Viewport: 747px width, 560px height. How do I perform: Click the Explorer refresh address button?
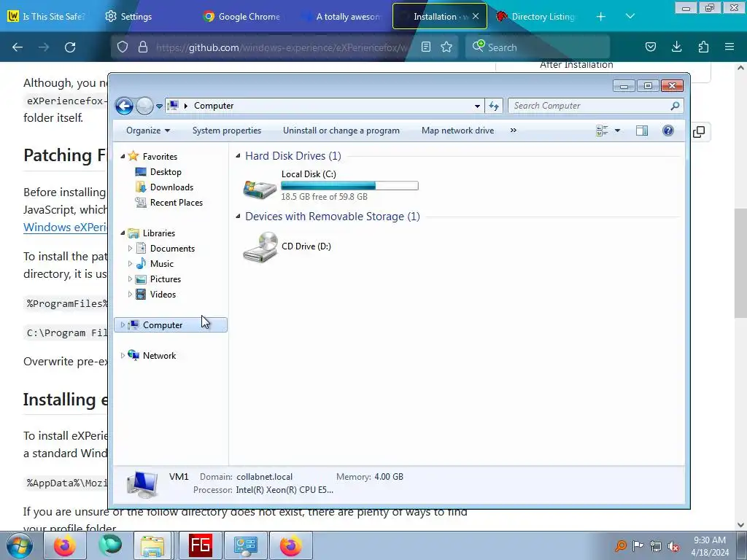pyautogui.click(x=494, y=106)
